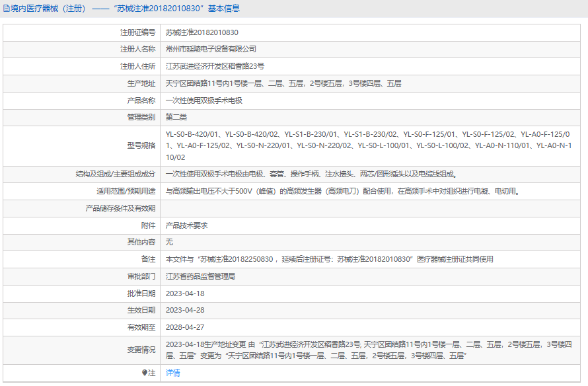Click the lightbulb icon beside 注 label
588x386 pixels.
pyautogui.click(x=145, y=373)
